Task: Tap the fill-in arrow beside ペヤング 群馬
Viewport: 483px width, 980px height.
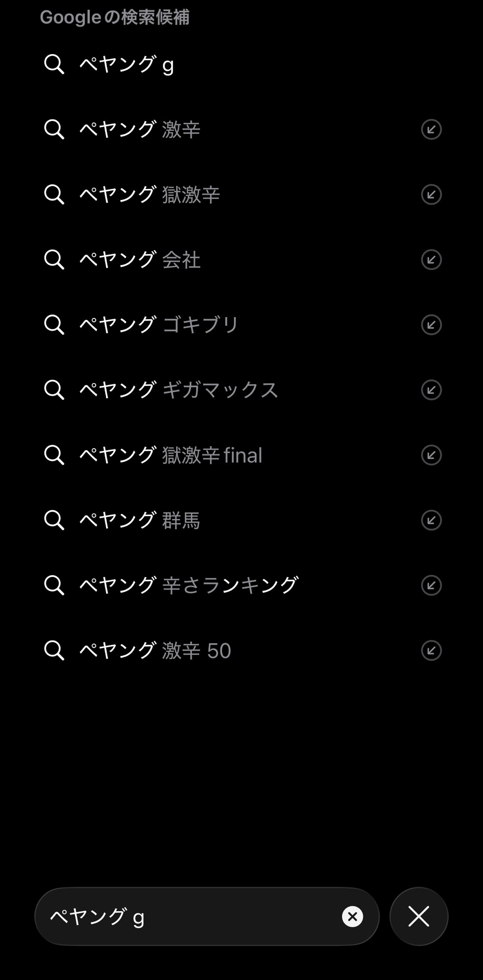Action: point(431,520)
